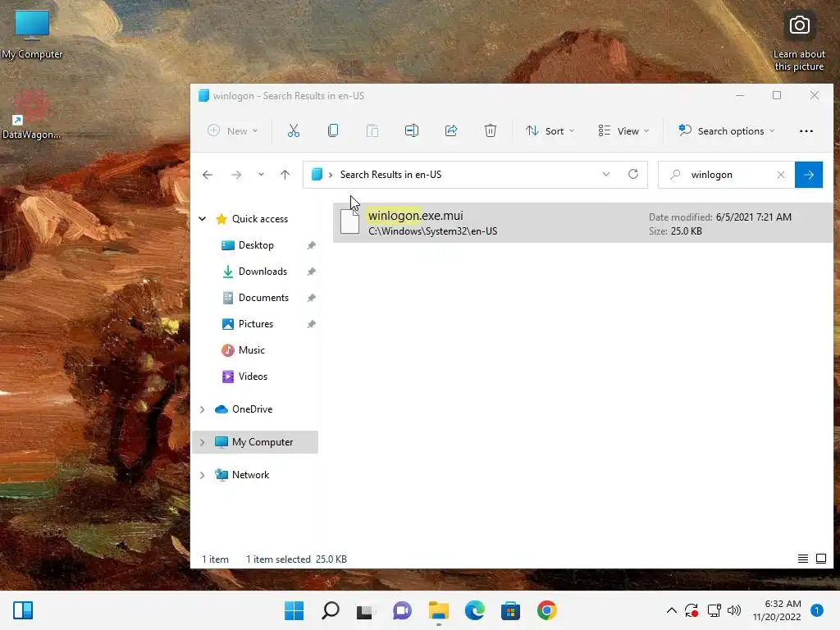Collapse the Quick access tree
840x630 pixels.
pyautogui.click(x=203, y=218)
